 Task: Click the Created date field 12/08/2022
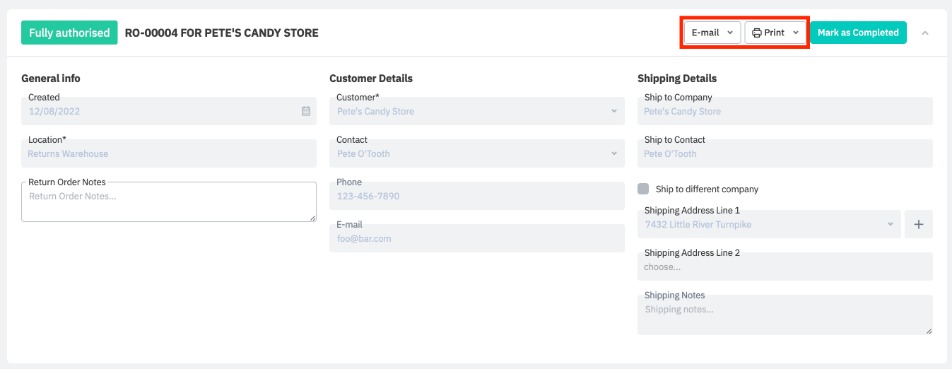[x=169, y=111]
